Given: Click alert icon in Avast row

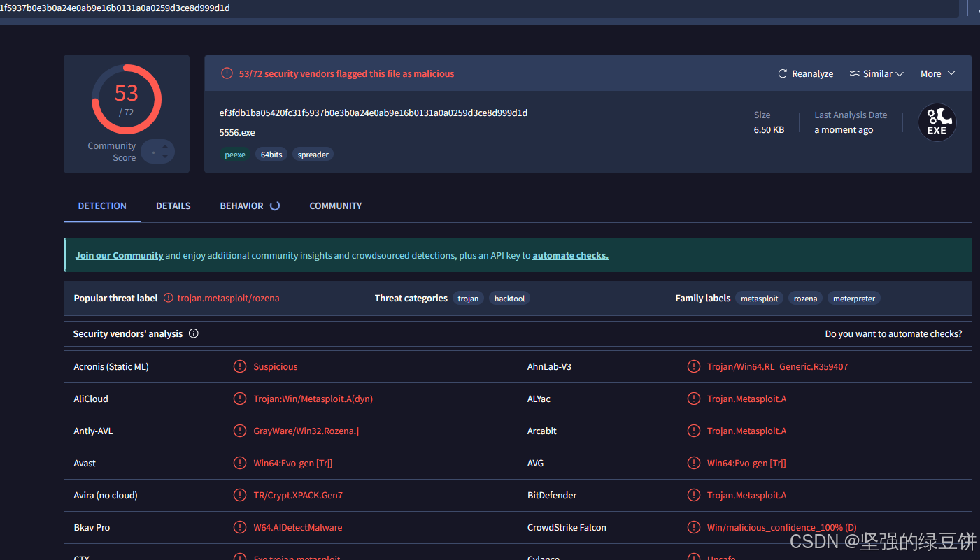Looking at the screenshot, I should [240, 463].
